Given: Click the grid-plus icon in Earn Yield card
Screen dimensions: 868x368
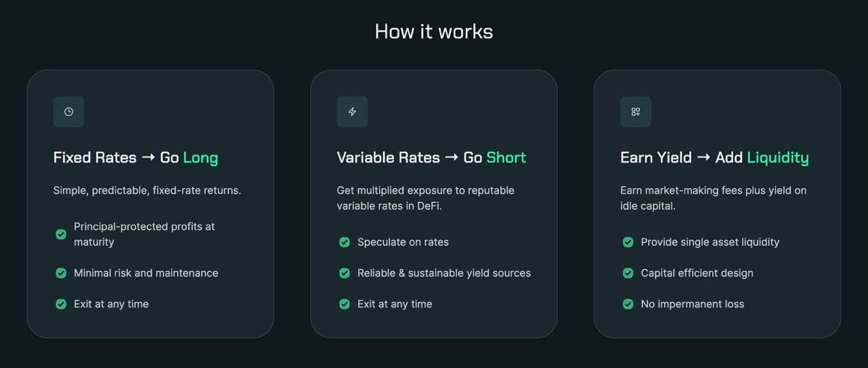Looking at the screenshot, I should click(x=635, y=112).
